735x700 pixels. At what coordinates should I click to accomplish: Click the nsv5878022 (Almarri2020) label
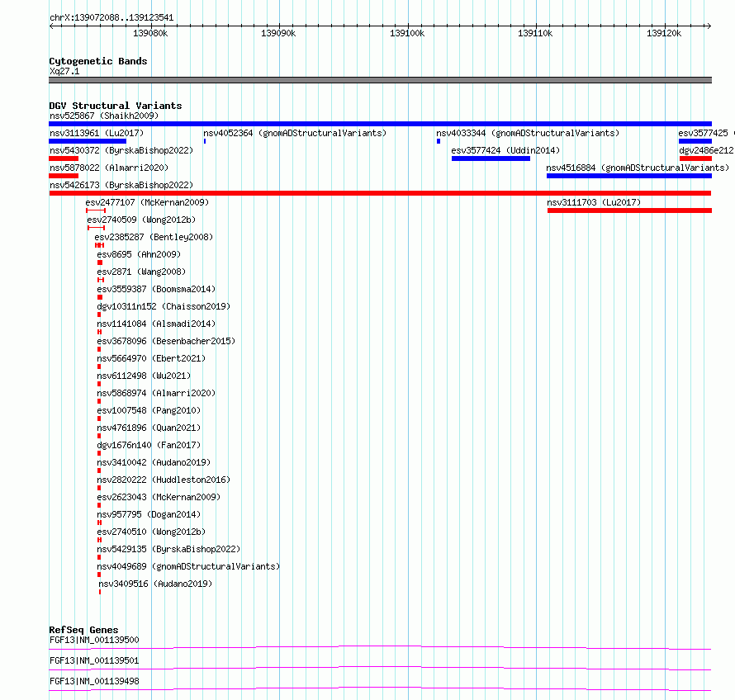109,168
